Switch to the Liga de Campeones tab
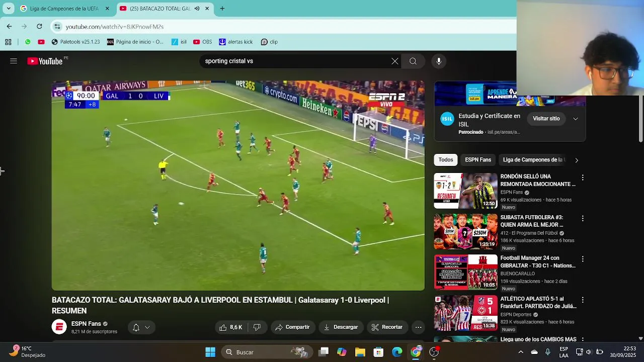The image size is (644, 362). (65, 9)
